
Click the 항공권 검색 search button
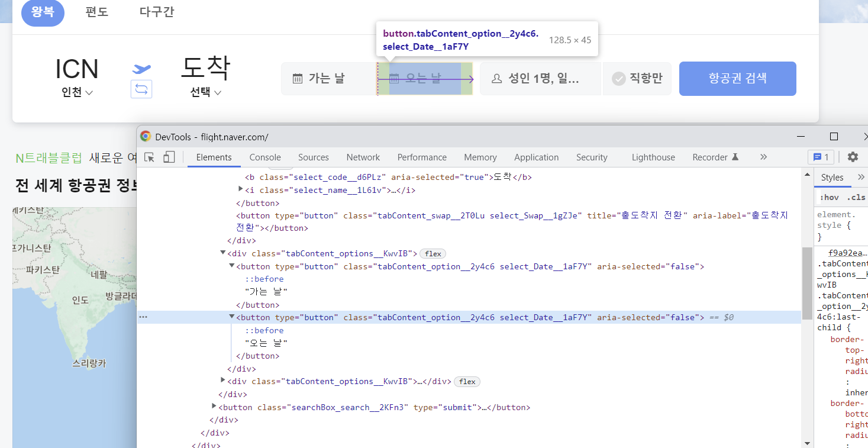click(738, 79)
